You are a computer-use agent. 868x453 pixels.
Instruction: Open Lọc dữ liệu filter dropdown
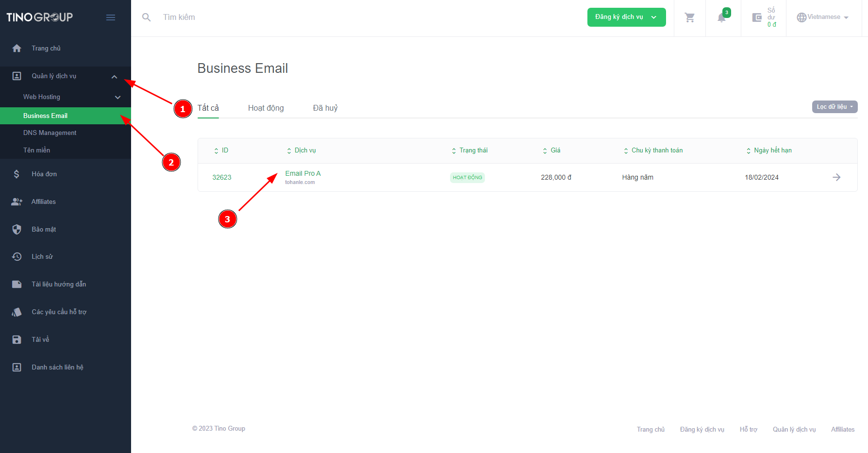(835, 107)
